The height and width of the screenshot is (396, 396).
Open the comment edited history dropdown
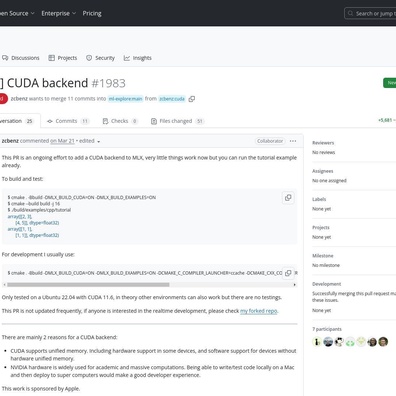click(x=90, y=141)
